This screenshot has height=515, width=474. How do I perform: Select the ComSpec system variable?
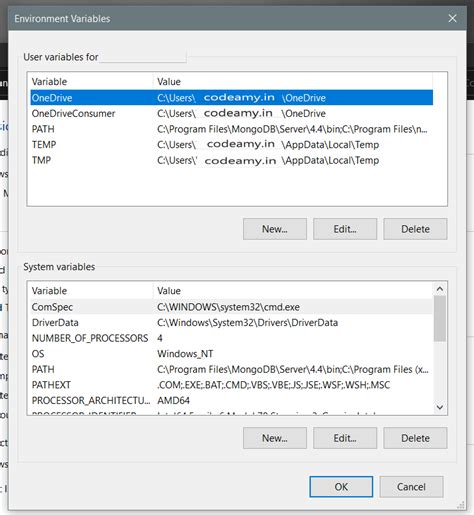[x=232, y=307]
